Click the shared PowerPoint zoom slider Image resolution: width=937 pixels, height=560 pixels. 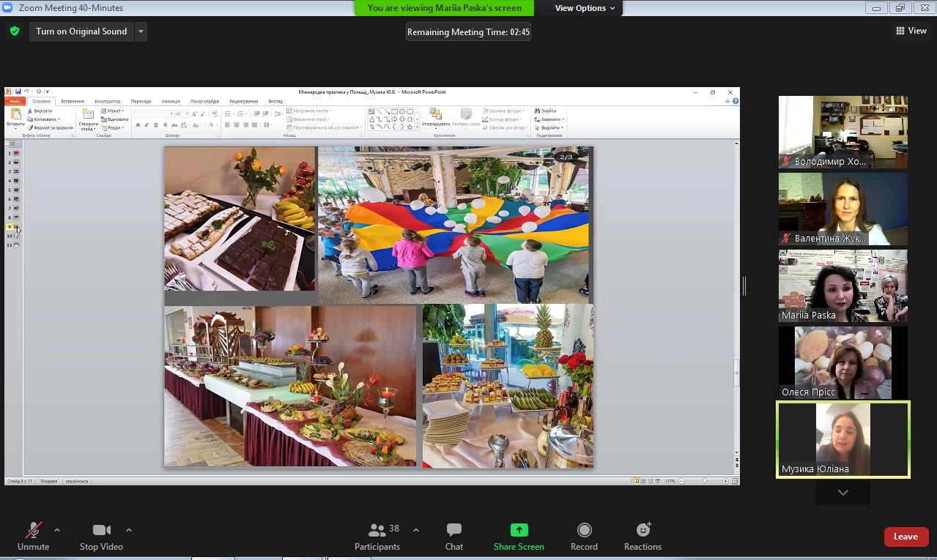[x=704, y=481]
